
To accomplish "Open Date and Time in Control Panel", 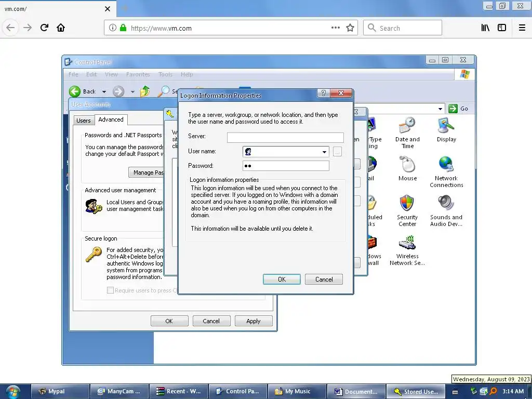I will pyautogui.click(x=407, y=133).
